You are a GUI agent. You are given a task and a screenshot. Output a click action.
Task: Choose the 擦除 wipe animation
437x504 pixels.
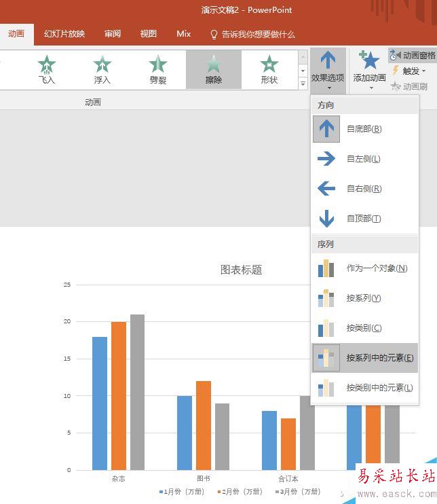point(214,70)
